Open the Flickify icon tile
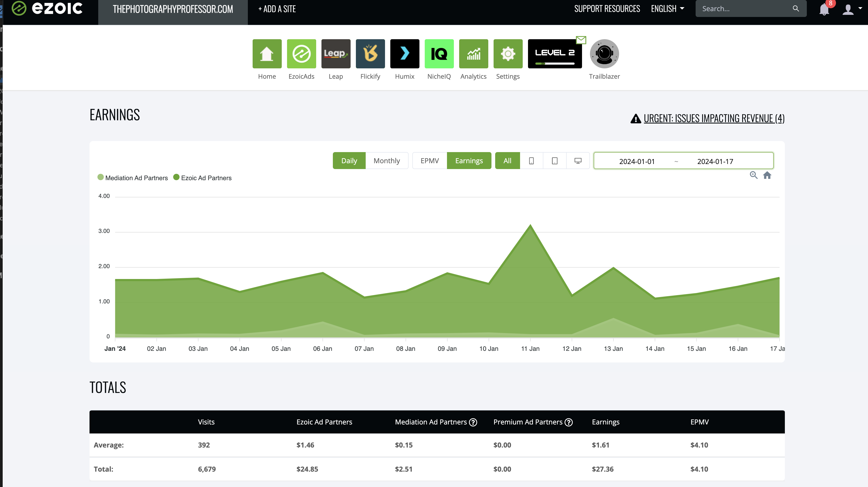Image resolution: width=868 pixels, height=487 pixels. pyautogui.click(x=370, y=54)
